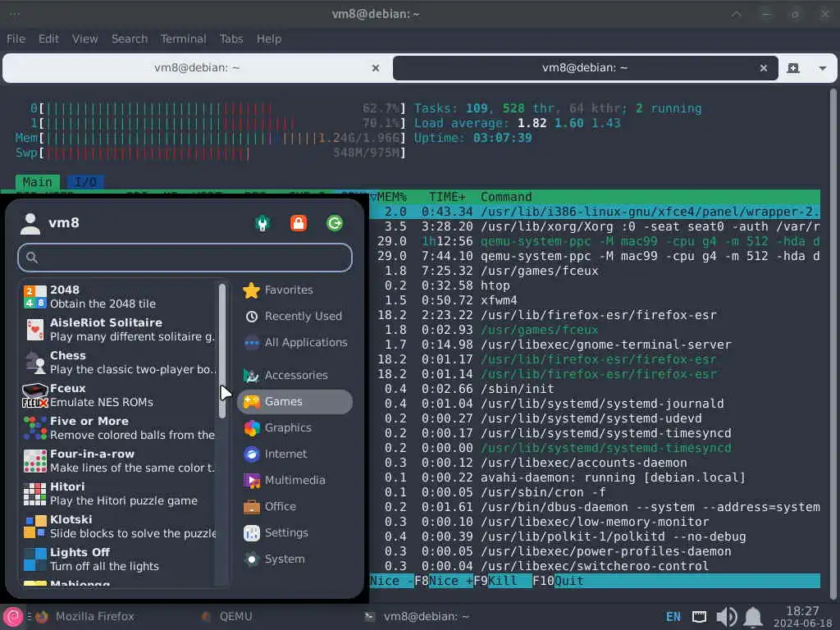Screen dimensions: 840x630
Task: Select the htop I/O tab
Action: [85, 182]
